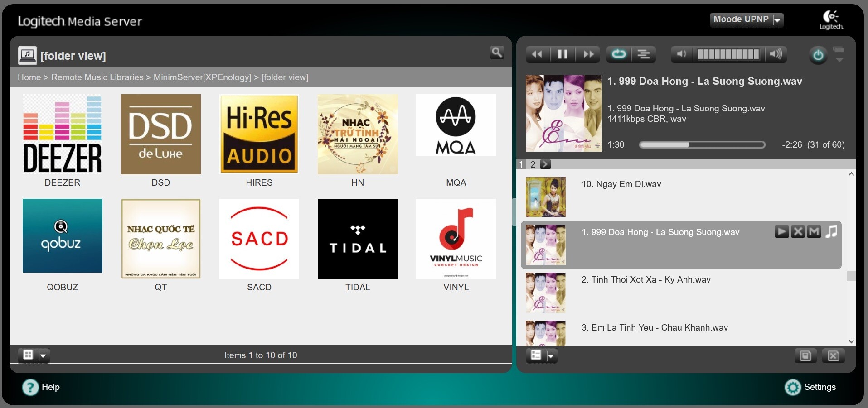Click the [folder view] breadcrumb

click(x=285, y=77)
